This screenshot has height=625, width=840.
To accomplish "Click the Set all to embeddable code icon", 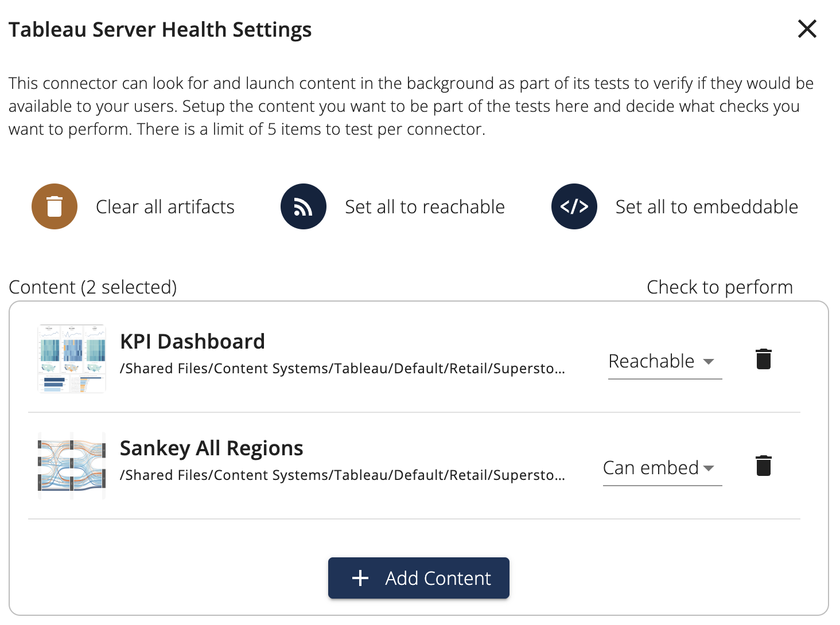I will [x=574, y=206].
